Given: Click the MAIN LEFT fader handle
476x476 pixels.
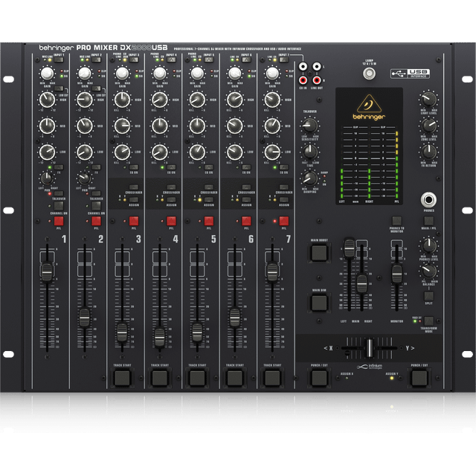Looking at the screenshot, I should tap(349, 248).
